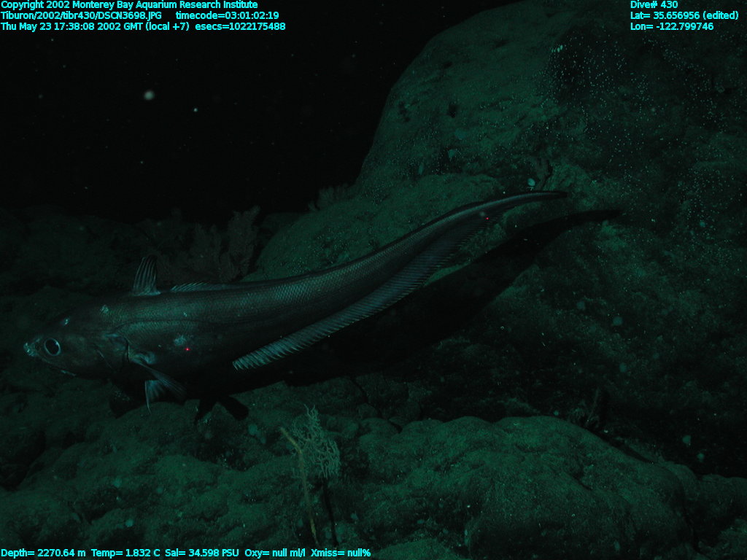Click the 'Depth= 2270.64 m' reading
Viewport: 747px width, 560px height.
point(43,553)
